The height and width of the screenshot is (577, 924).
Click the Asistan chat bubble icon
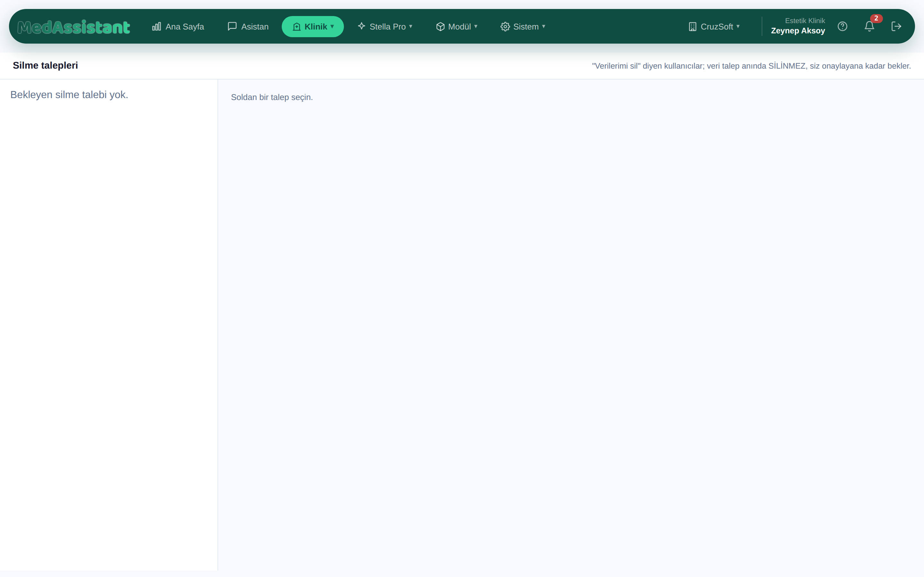(x=232, y=26)
